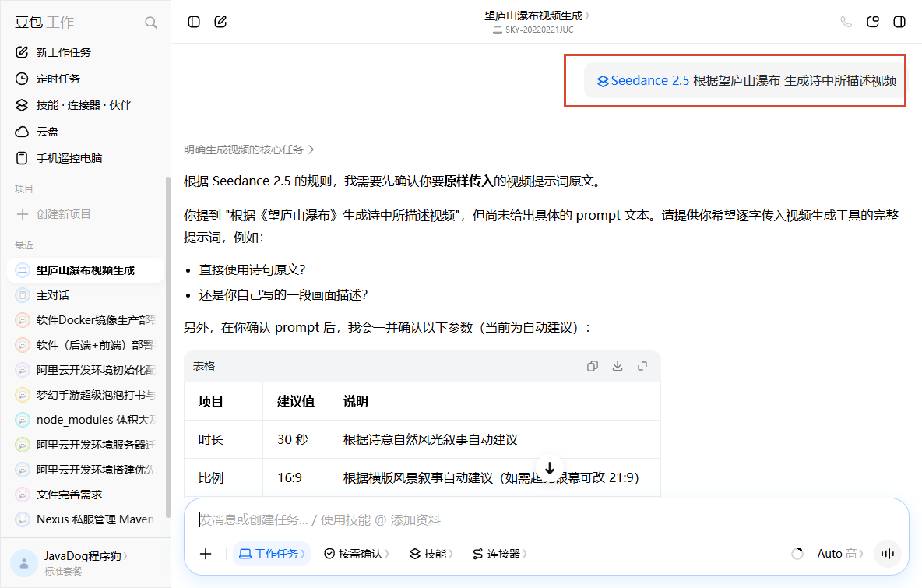Focus the message input field
This screenshot has width=922, height=588.
[x=547, y=519]
